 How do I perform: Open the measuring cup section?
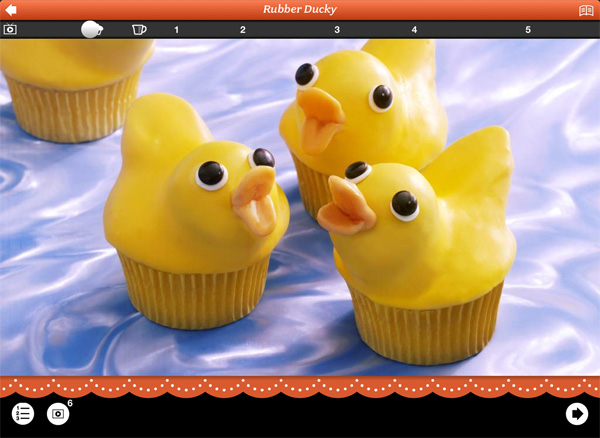pos(139,30)
